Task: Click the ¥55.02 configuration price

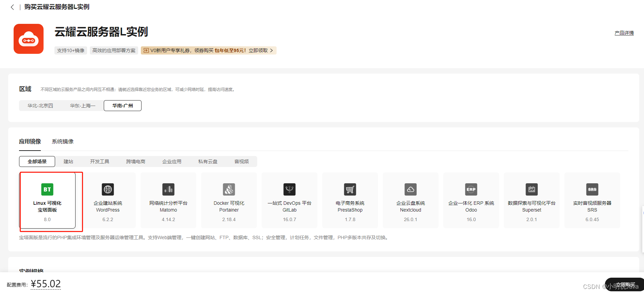Action: point(46,284)
